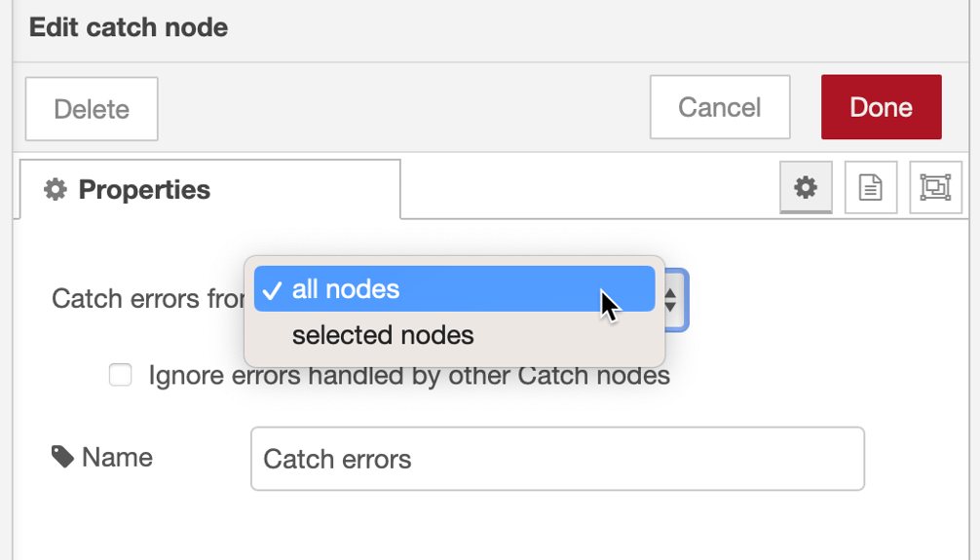Enable Ignore errors handled by other Catch nodes
The image size is (980, 560).
[x=120, y=375]
